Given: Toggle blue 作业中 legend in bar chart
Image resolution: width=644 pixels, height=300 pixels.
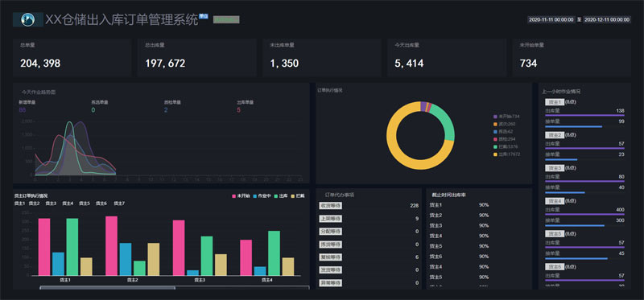Looking at the screenshot, I should click(262, 196).
